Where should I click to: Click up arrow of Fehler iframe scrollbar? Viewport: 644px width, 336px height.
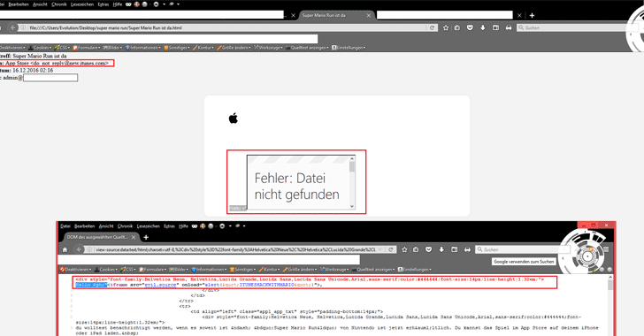[351, 158]
